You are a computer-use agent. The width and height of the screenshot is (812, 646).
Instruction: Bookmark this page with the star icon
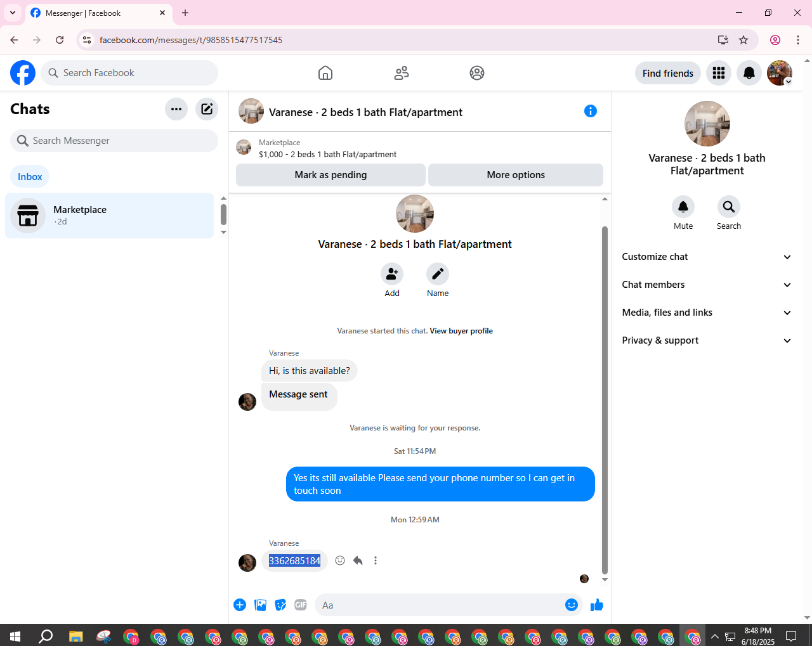(743, 40)
